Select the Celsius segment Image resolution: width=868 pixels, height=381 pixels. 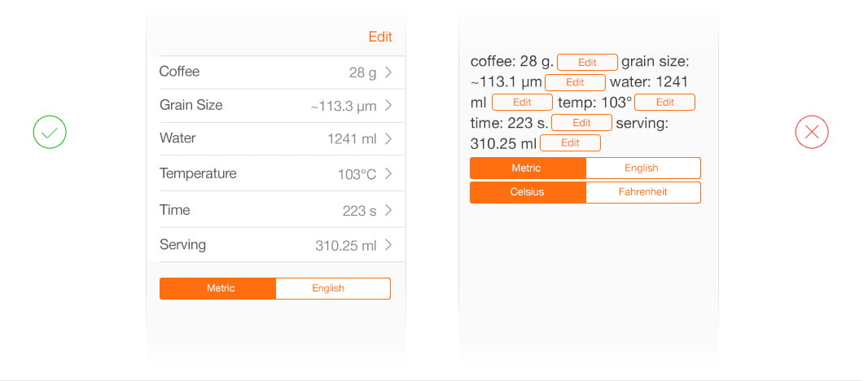[528, 192]
